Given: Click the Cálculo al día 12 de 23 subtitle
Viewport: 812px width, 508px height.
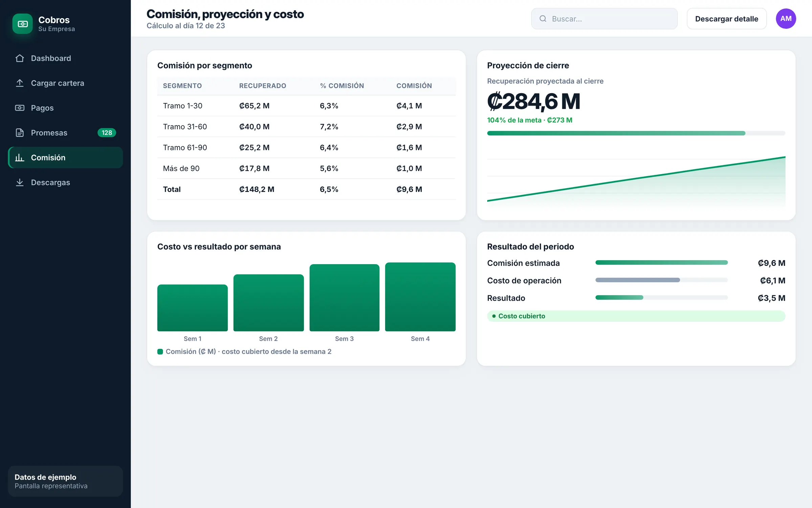Looking at the screenshot, I should click(x=186, y=26).
